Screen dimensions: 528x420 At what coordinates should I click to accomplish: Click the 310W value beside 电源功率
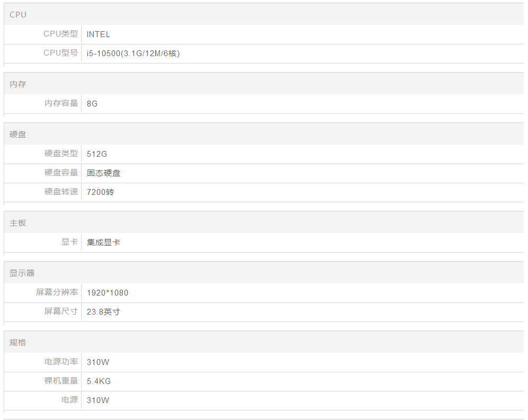click(x=98, y=362)
